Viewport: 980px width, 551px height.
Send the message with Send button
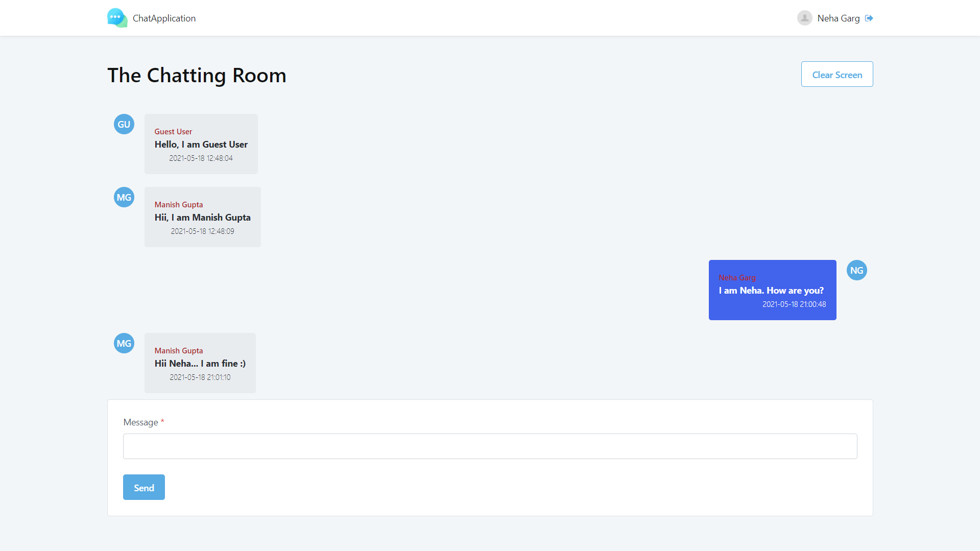tap(144, 487)
